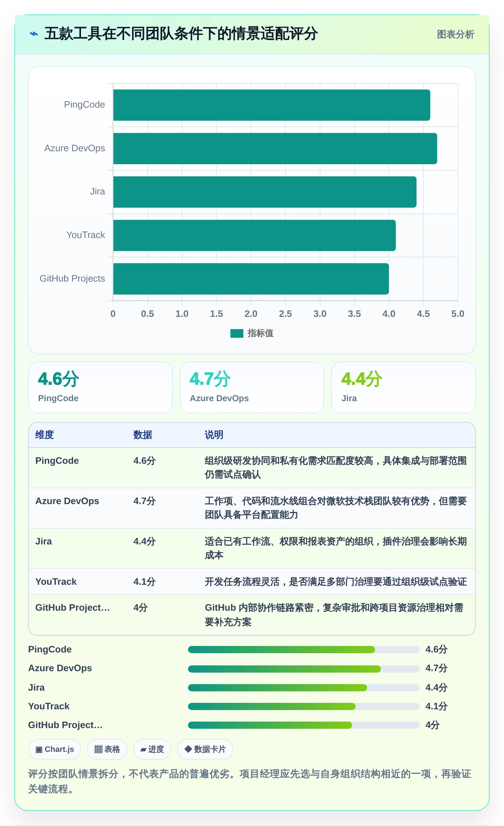Click the Azure DevOps y-axis label

pyautogui.click(x=75, y=148)
